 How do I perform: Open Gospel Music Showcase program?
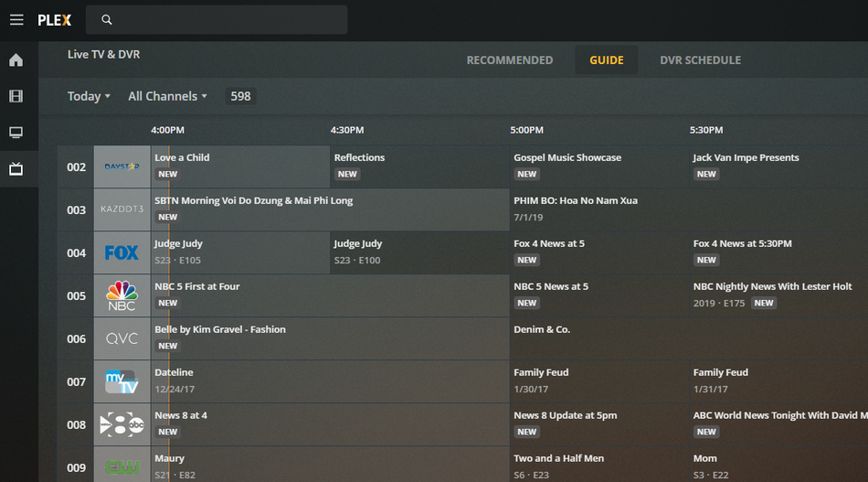[599, 166]
